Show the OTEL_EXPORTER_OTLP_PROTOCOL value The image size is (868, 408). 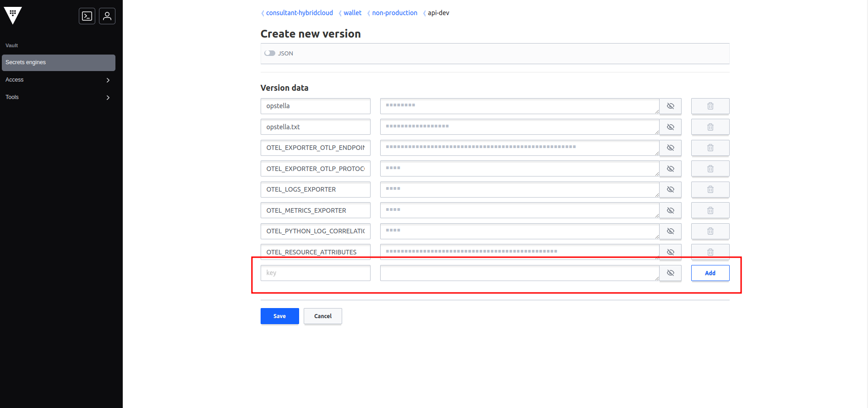pyautogui.click(x=670, y=169)
